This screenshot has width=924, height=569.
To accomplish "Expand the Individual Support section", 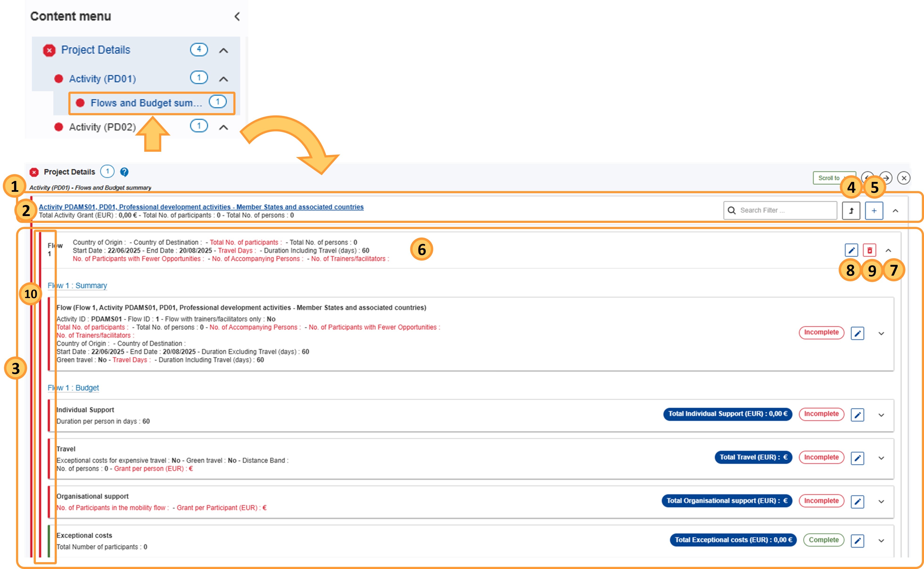I will pos(881,415).
